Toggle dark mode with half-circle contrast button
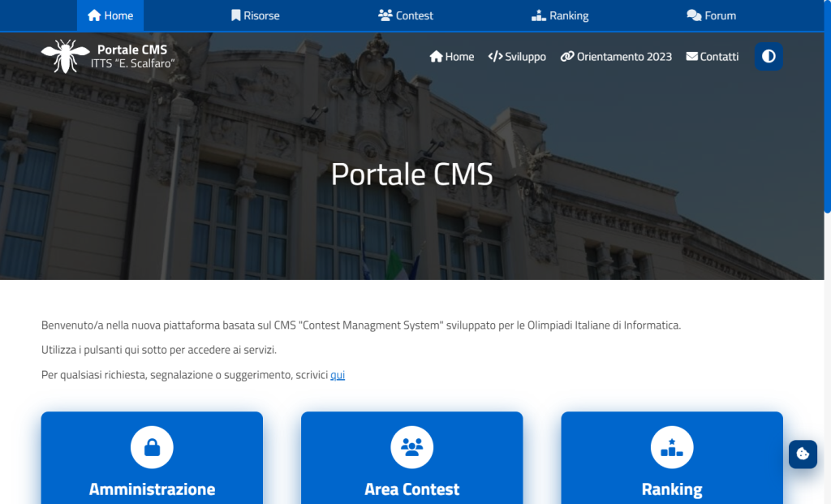The image size is (831, 504). [769, 56]
